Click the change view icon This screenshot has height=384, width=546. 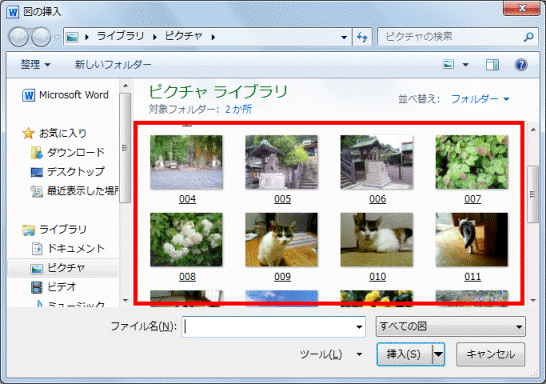pyautogui.click(x=448, y=64)
